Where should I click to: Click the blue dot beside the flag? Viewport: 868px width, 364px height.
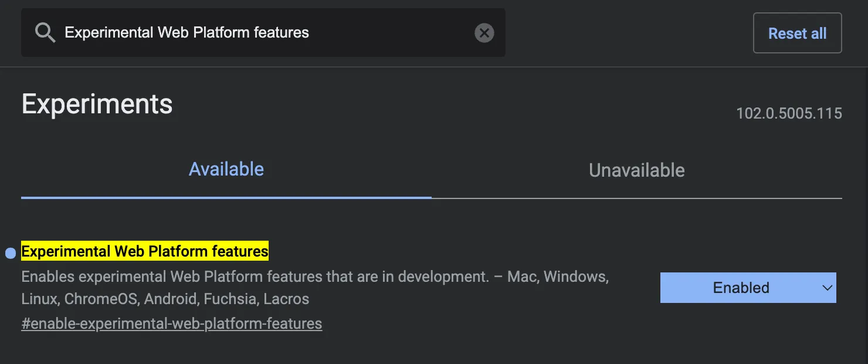click(9, 252)
